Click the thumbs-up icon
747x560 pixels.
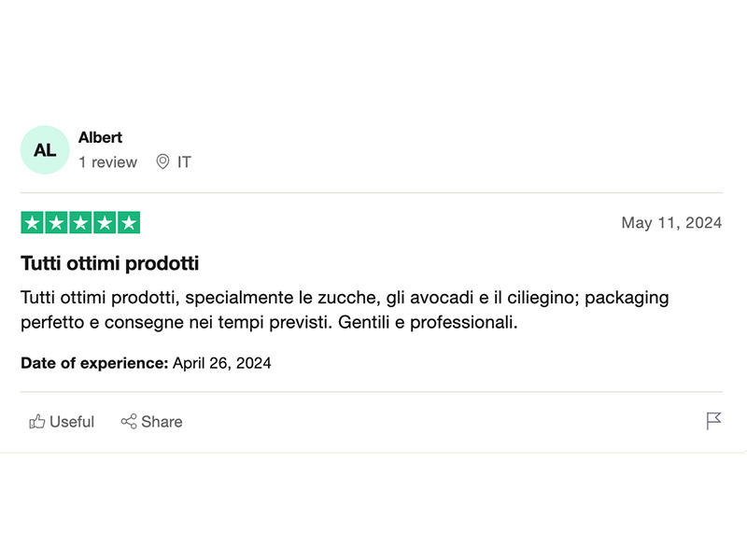pos(37,422)
